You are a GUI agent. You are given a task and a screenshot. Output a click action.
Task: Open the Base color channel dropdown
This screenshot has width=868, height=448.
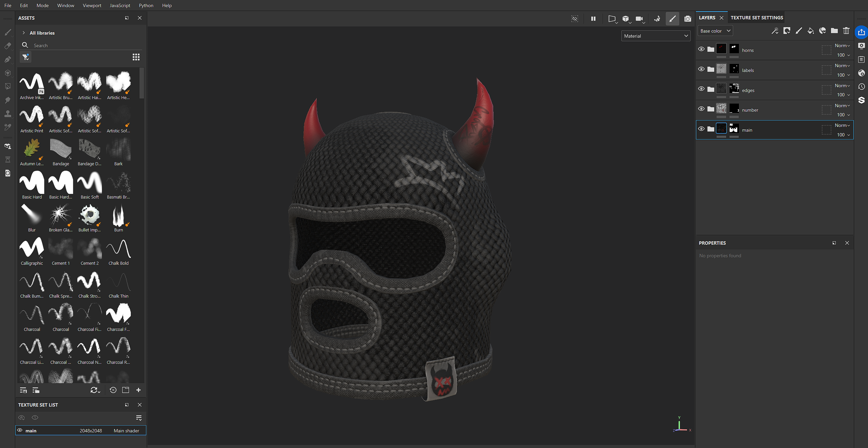click(x=715, y=31)
